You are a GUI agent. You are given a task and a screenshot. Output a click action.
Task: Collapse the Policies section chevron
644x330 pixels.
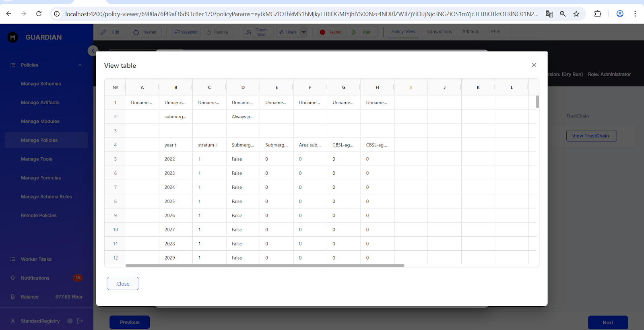80,65
